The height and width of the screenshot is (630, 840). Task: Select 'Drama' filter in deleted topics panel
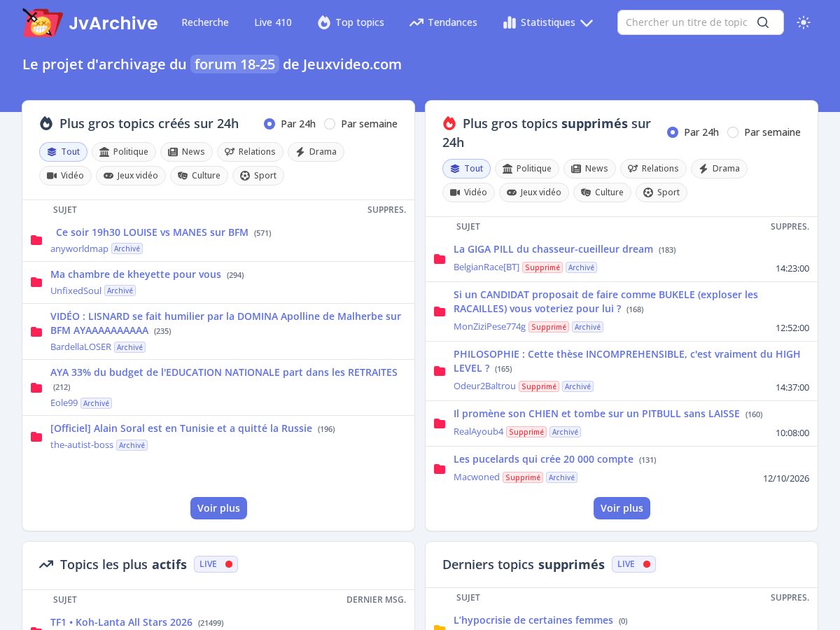[x=719, y=169]
